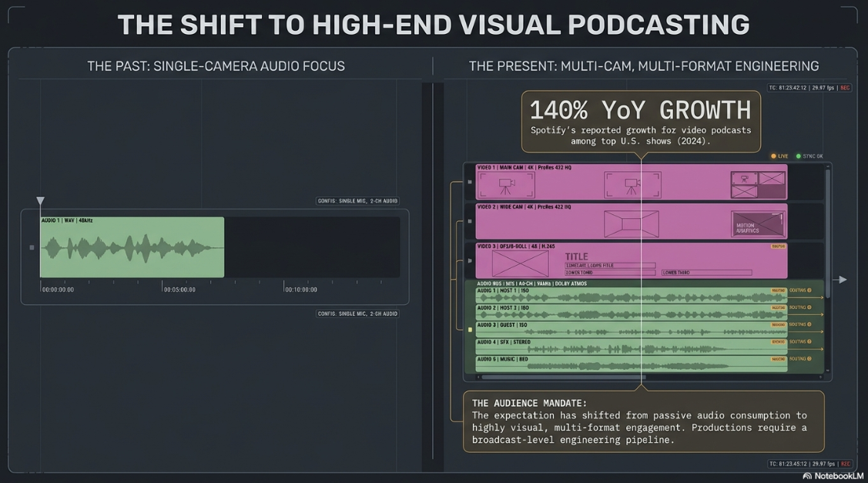Click timecode 00:00:00.00 on the ruler
868x483 pixels.
58,290
